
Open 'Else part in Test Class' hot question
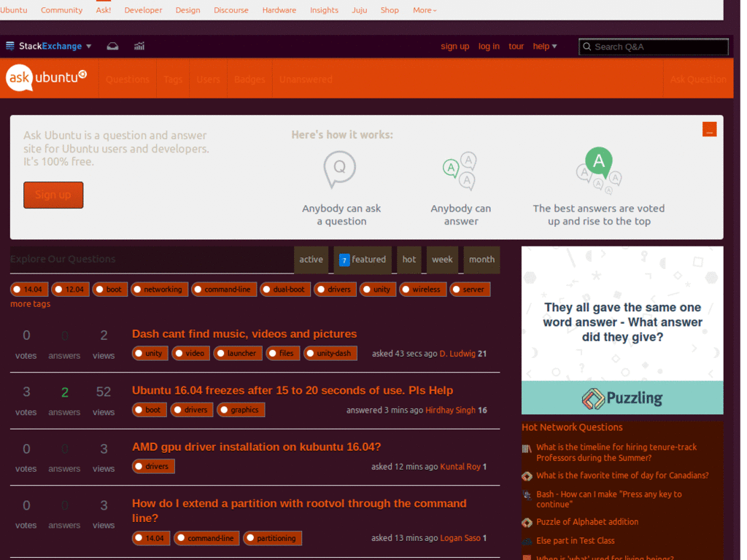click(575, 541)
